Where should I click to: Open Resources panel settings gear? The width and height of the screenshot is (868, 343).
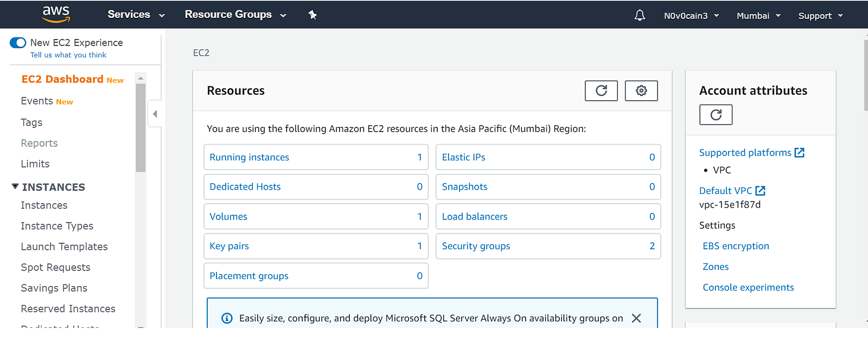641,90
